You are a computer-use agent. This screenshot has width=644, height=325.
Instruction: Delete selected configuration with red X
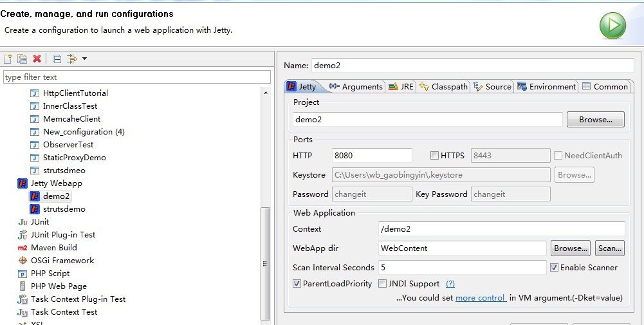[37, 59]
